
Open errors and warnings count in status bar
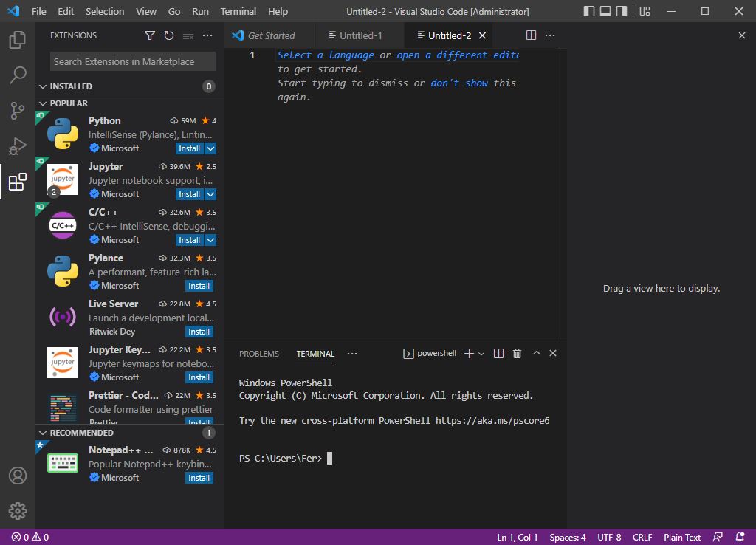(30, 538)
